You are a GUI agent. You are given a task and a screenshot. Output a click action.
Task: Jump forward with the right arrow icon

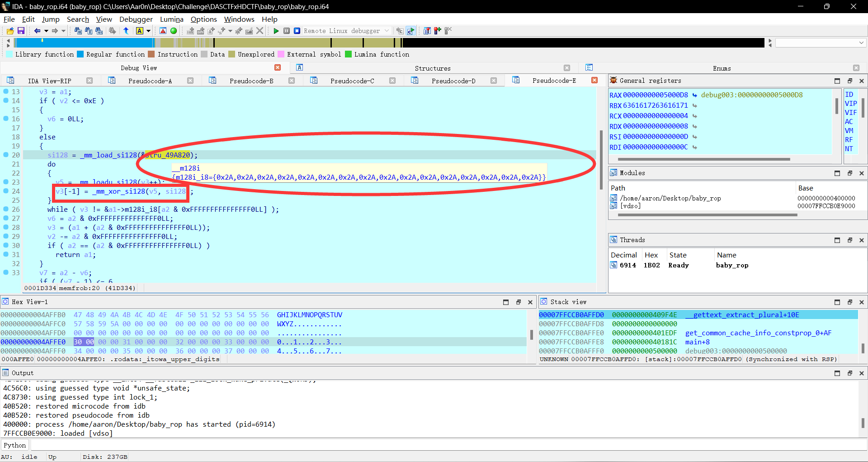coord(55,31)
